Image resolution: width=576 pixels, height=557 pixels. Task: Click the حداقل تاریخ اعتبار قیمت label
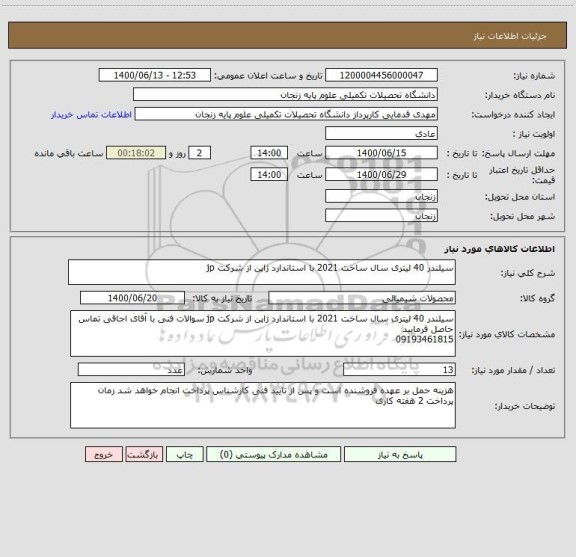click(522, 175)
